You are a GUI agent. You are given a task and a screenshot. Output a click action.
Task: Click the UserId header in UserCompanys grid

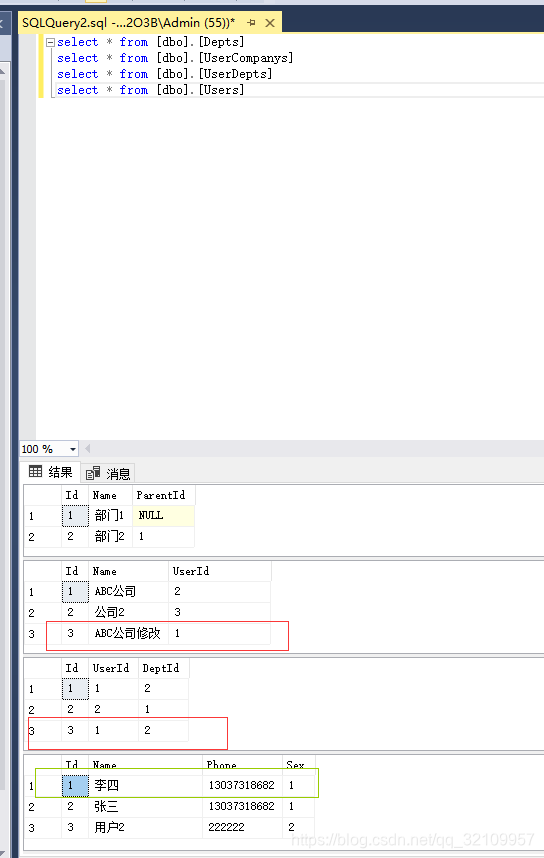[x=219, y=571]
